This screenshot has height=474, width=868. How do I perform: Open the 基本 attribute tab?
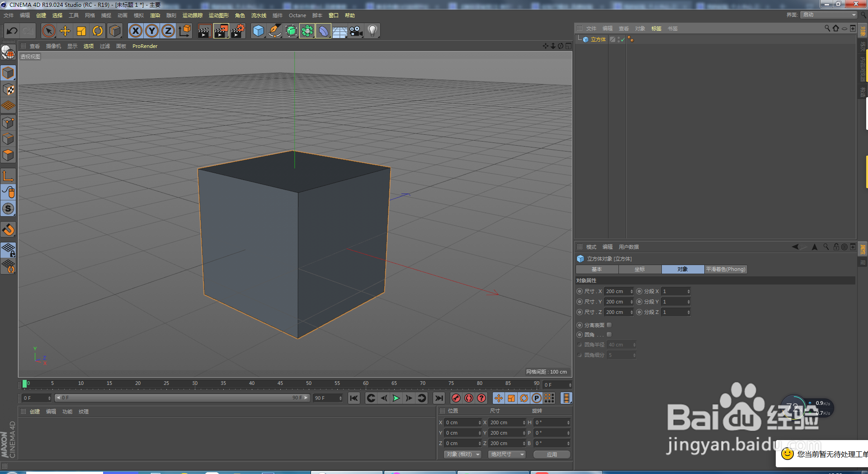pyautogui.click(x=597, y=269)
